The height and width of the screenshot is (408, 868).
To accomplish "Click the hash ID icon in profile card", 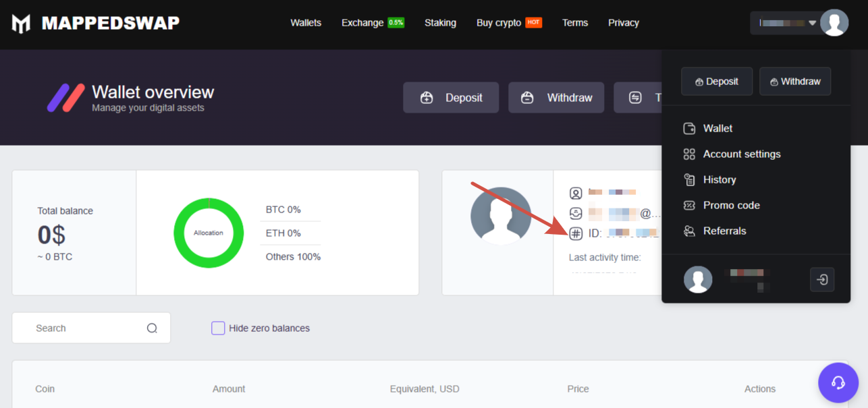I will pyautogui.click(x=576, y=233).
